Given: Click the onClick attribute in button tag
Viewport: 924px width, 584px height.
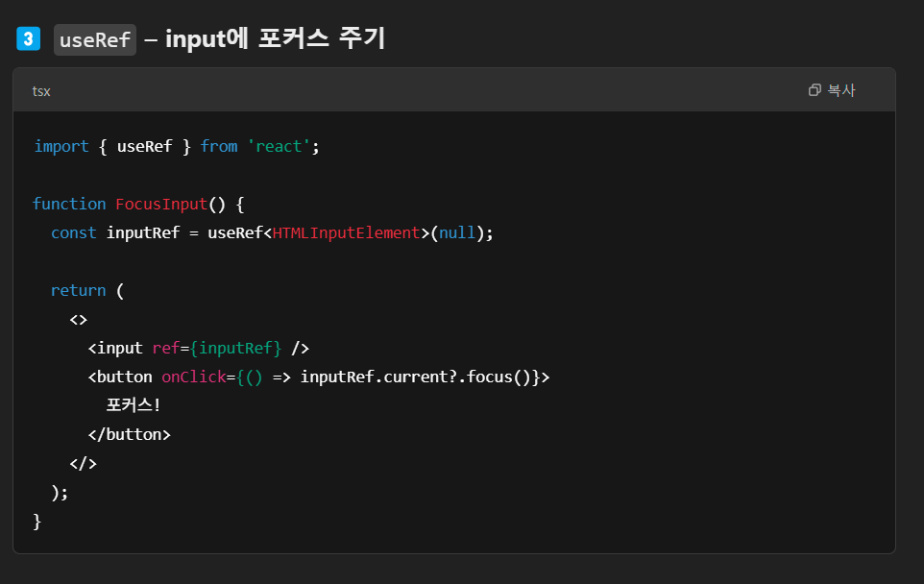Looking at the screenshot, I should [194, 377].
